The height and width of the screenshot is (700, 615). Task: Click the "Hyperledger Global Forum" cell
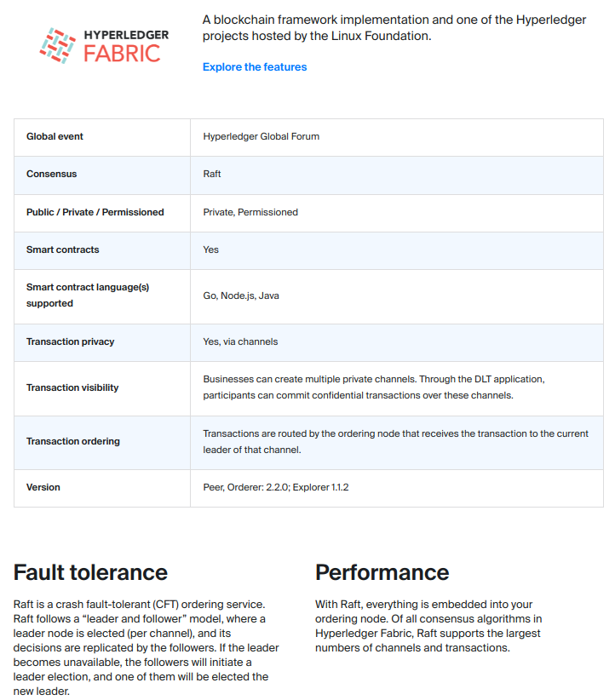(262, 136)
